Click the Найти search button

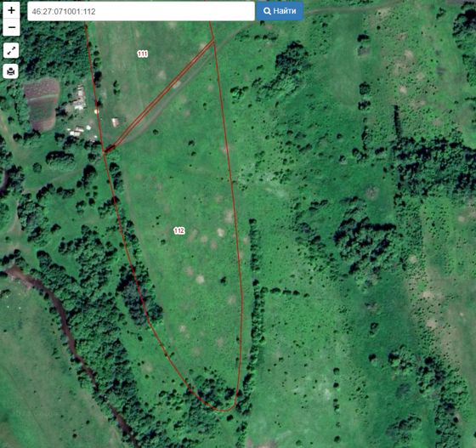pyautogui.click(x=280, y=11)
